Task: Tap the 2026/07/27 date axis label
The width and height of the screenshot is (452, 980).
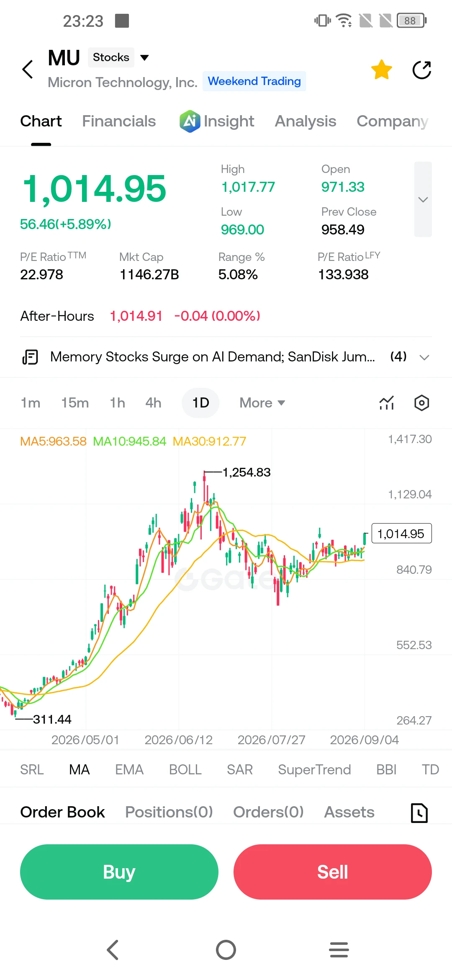Action: pos(271,740)
